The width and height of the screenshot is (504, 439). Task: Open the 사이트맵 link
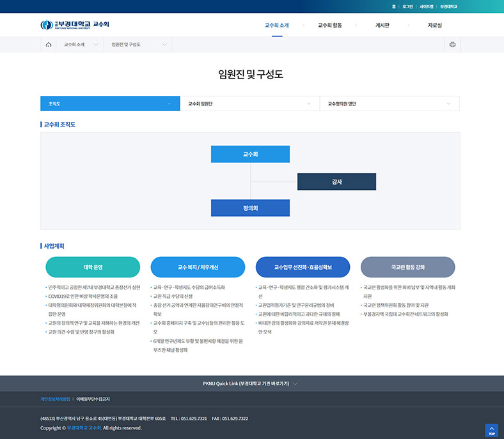(x=427, y=6)
